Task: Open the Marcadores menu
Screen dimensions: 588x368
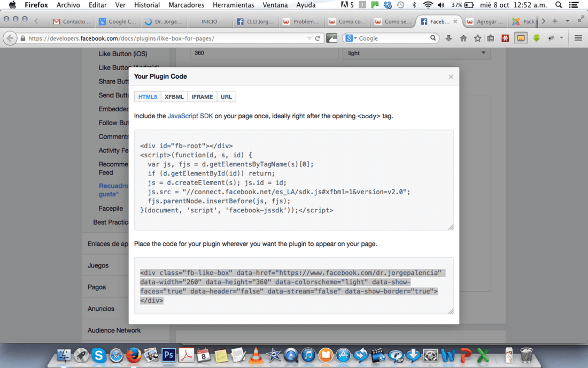Action: point(187,5)
